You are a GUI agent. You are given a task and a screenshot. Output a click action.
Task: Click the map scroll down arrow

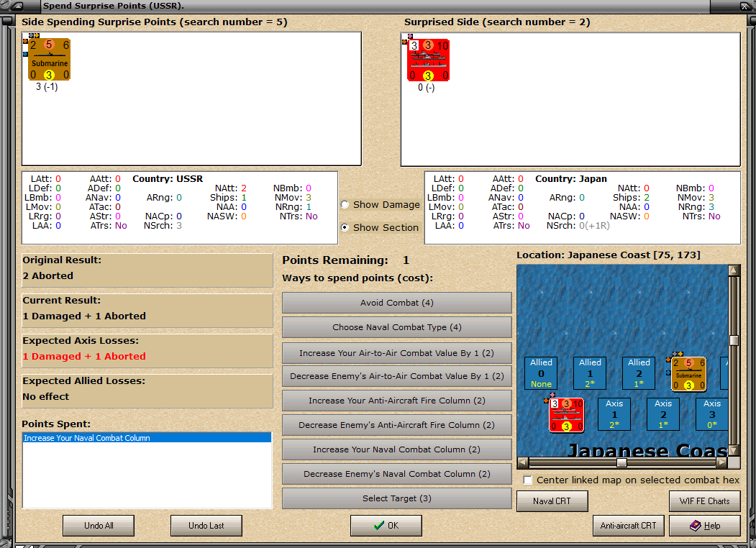734,451
